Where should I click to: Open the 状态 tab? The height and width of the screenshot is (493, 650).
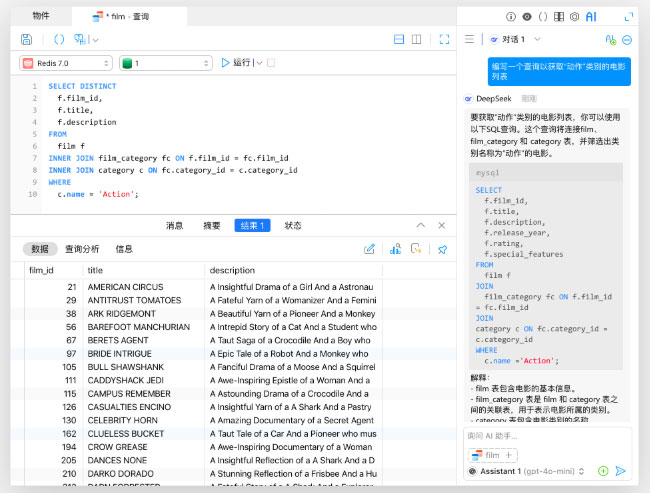coord(293,226)
